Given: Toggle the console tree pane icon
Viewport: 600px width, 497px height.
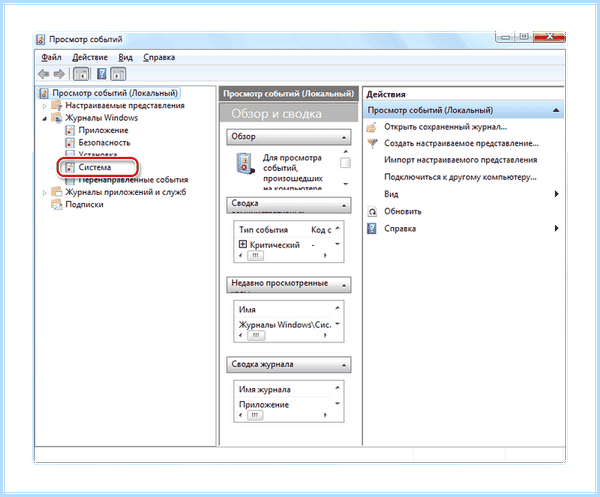Looking at the screenshot, I should (81, 74).
